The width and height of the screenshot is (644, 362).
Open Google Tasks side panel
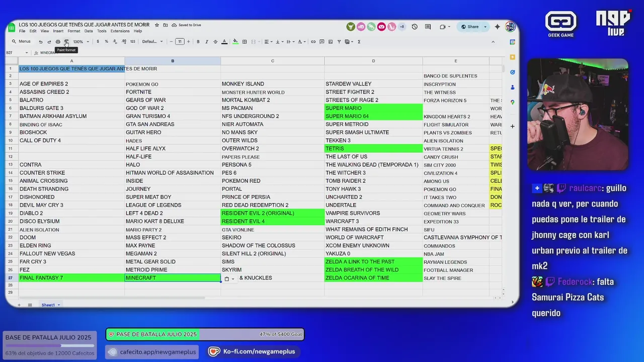click(x=512, y=72)
